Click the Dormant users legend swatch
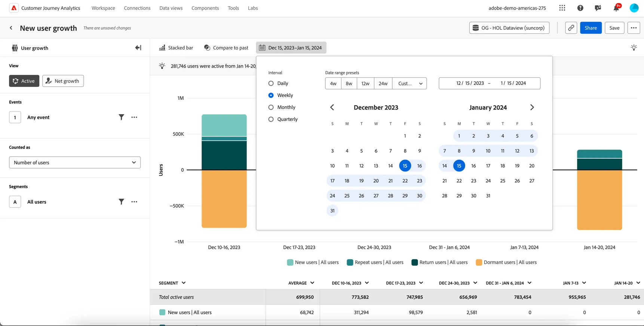This screenshot has height=326, width=644. click(x=479, y=262)
